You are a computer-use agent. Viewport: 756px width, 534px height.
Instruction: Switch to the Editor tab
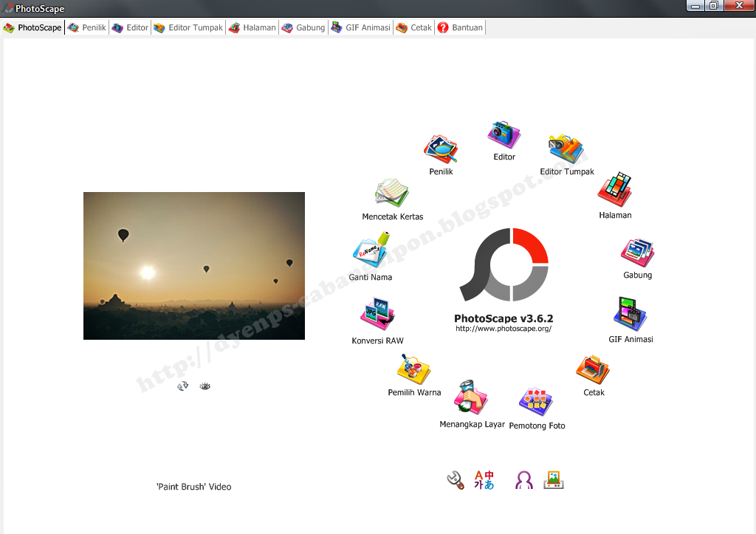click(x=130, y=27)
